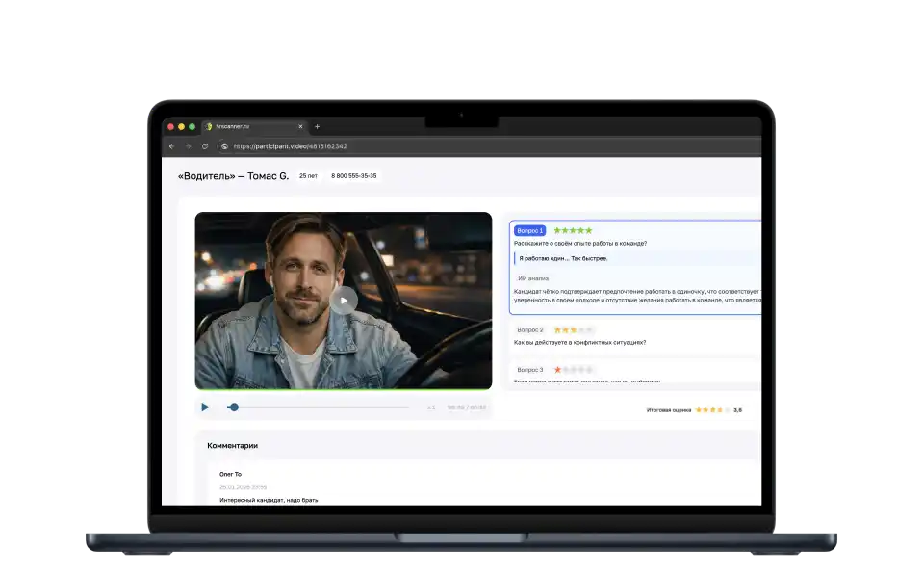Click the phone number 8 800 555-35-35

[353, 176]
